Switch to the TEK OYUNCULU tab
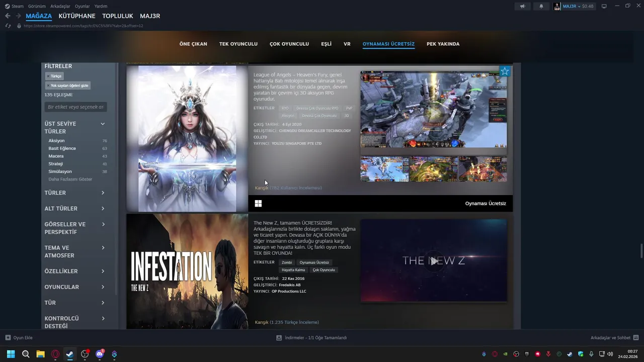The width and height of the screenshot is (644, 362). click(x=238, y=44)
